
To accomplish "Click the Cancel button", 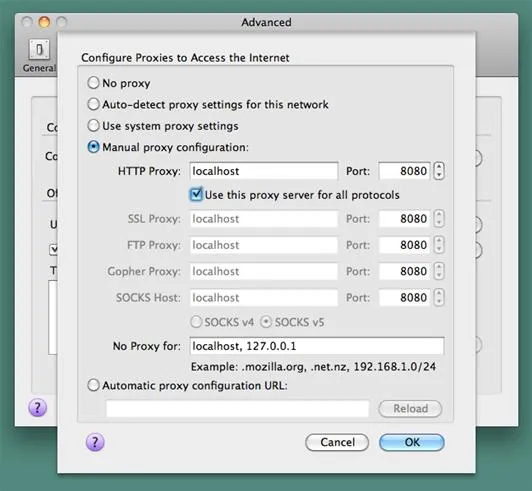I will (337, 442).
